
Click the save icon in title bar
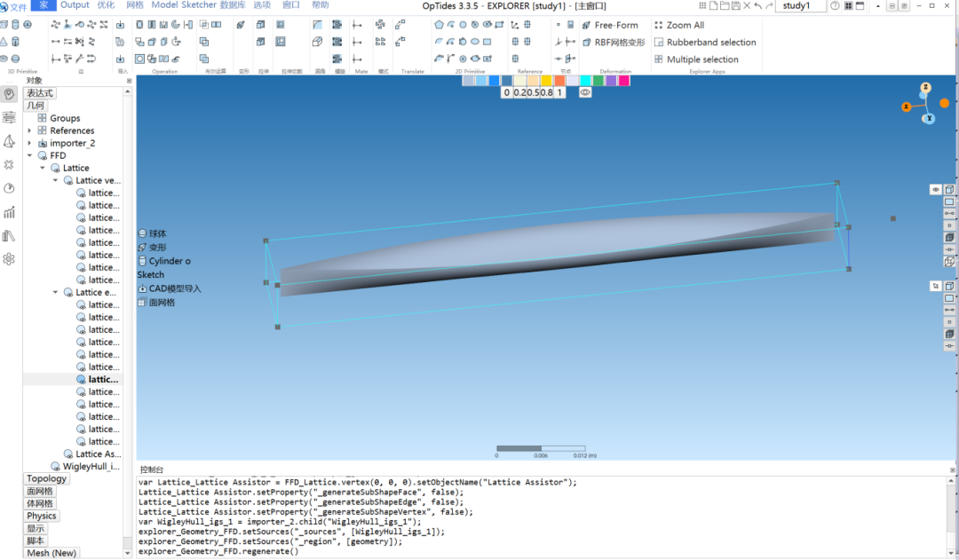click(x=736, y=5)
